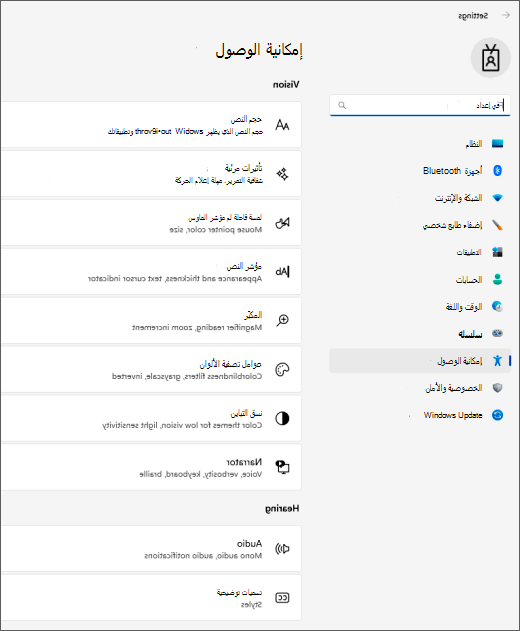Click the Visual effects sparkle icon
This screenshot has width=520, height=631.
click(282, 174)
